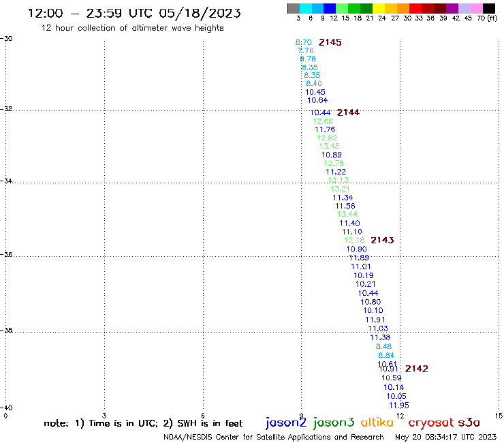Image resolution: width=504 pixels, height=443 pixels.
Task: Click the wave height value 10.64
Action: click(317, 100)
